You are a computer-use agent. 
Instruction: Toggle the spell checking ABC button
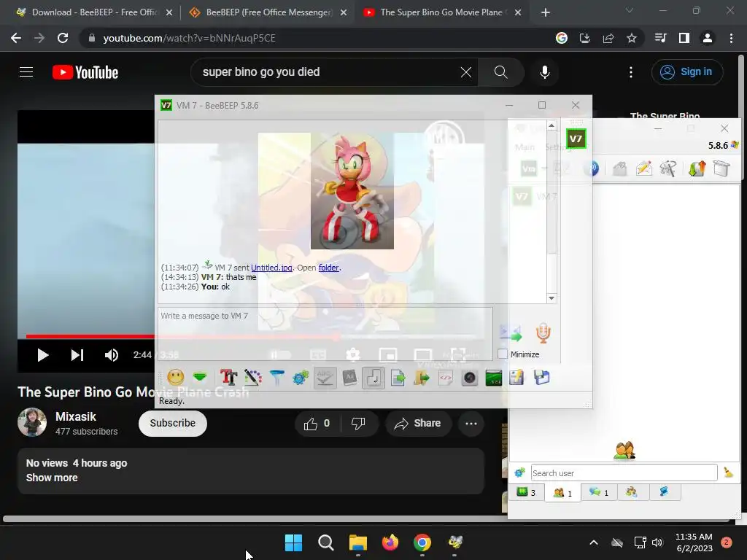(x=325, y=378)
